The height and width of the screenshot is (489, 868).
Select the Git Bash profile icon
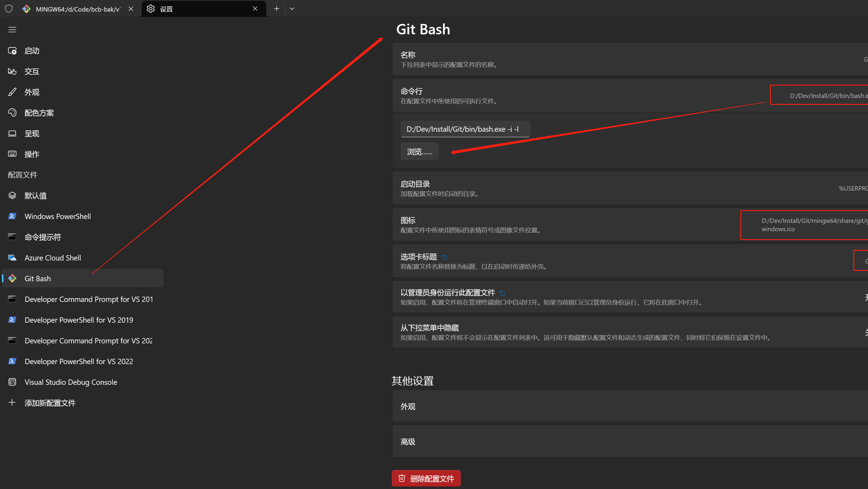point(12,279)
